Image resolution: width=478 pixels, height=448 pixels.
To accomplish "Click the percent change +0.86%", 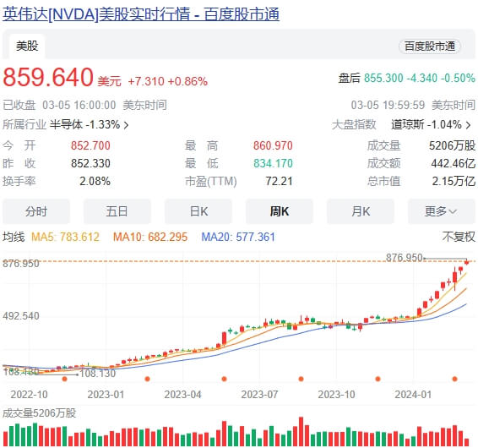I will coord(187,81).
